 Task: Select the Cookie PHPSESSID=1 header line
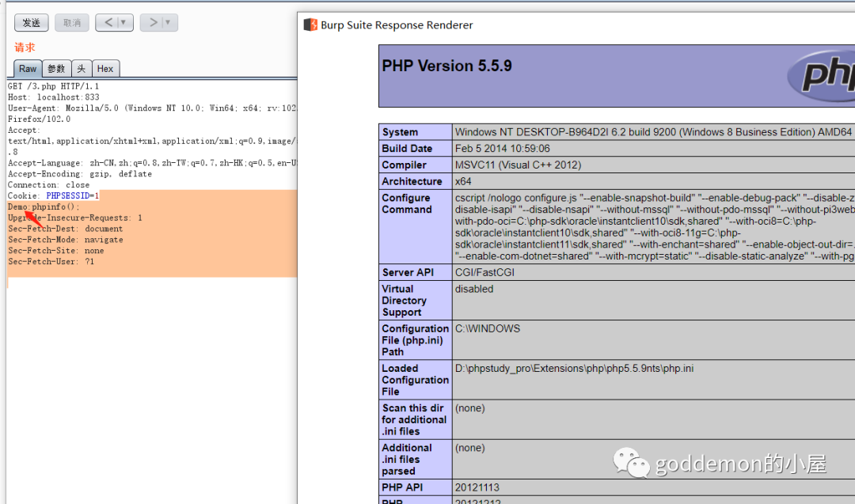(x=54, y=195)
